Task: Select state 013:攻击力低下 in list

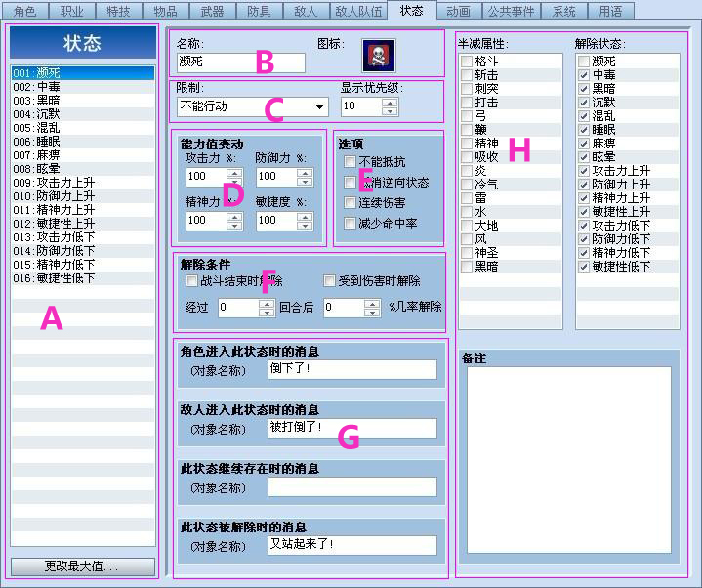Action: pos(83,237)
